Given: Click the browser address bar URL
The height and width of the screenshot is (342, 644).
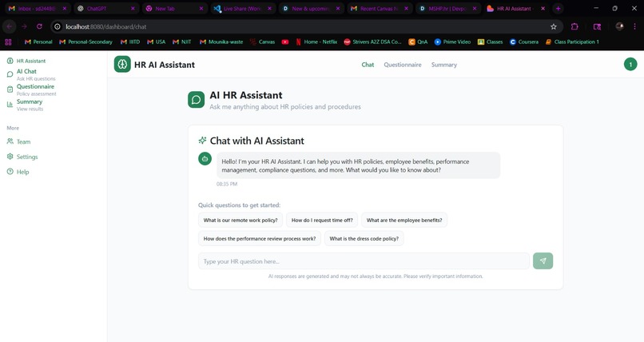Looking at the screenshot, I should [x=106, y=26].
